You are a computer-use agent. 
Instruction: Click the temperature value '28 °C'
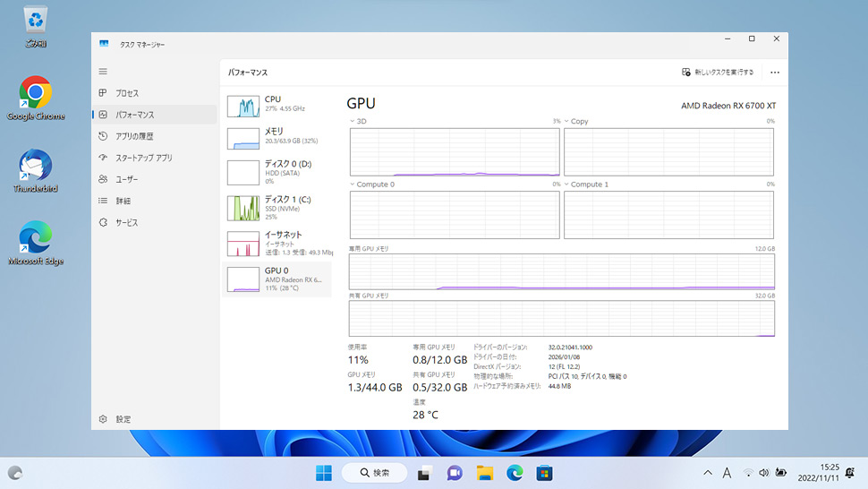coord(425,415)
